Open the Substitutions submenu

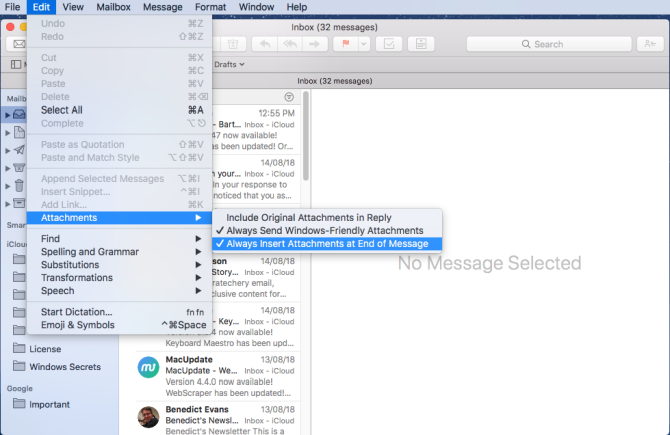[119, 265]
